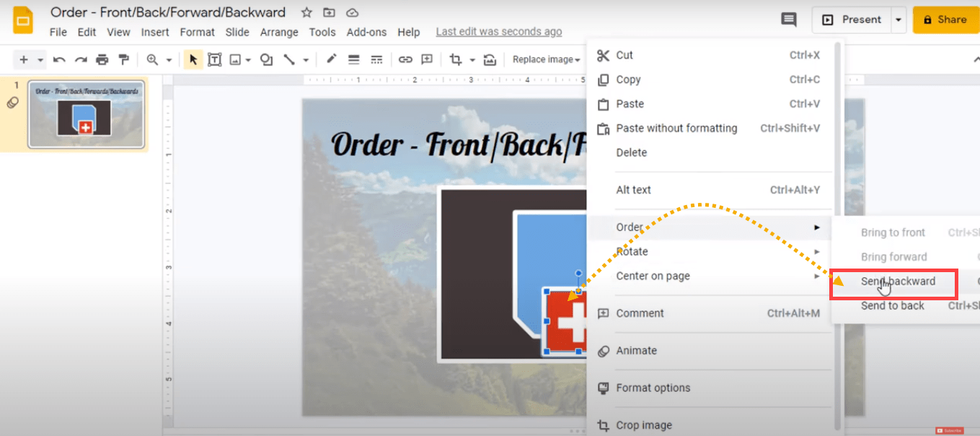
Task: Set the border weight
Action: point(353,59)
